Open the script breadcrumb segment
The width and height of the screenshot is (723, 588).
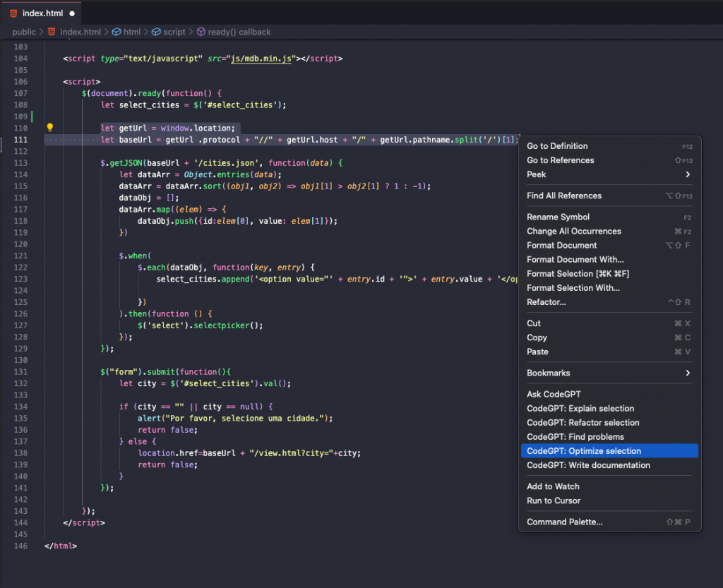174,32
